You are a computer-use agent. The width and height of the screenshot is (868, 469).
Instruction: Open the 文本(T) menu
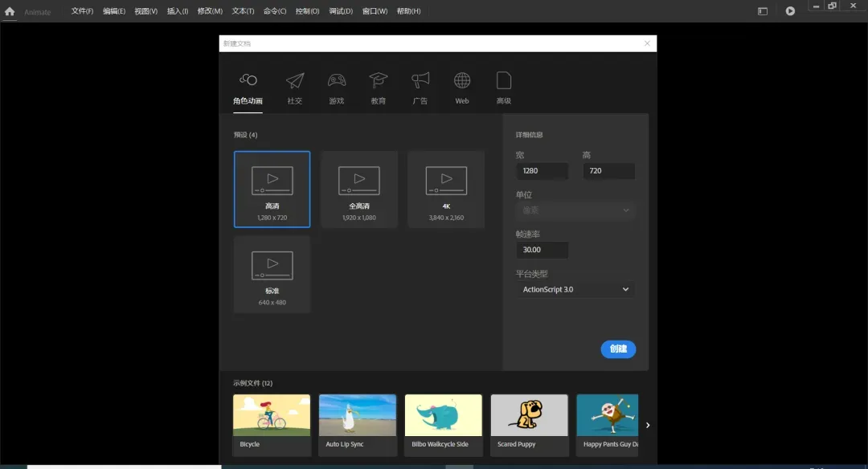(243, 11)
